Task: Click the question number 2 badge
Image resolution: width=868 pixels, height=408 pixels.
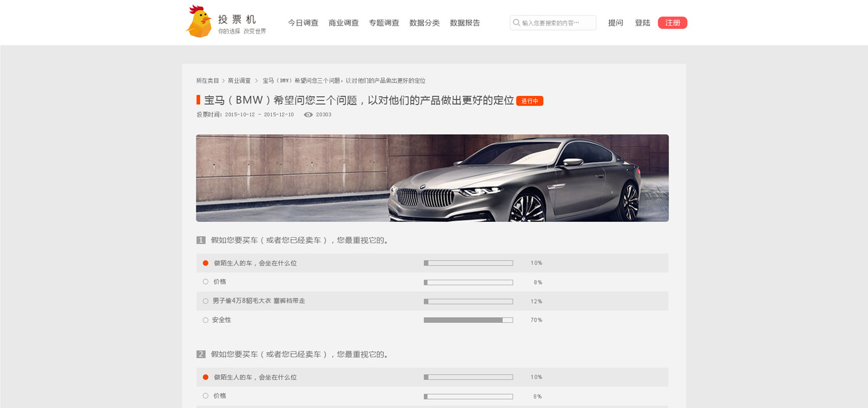Action: 201,354
